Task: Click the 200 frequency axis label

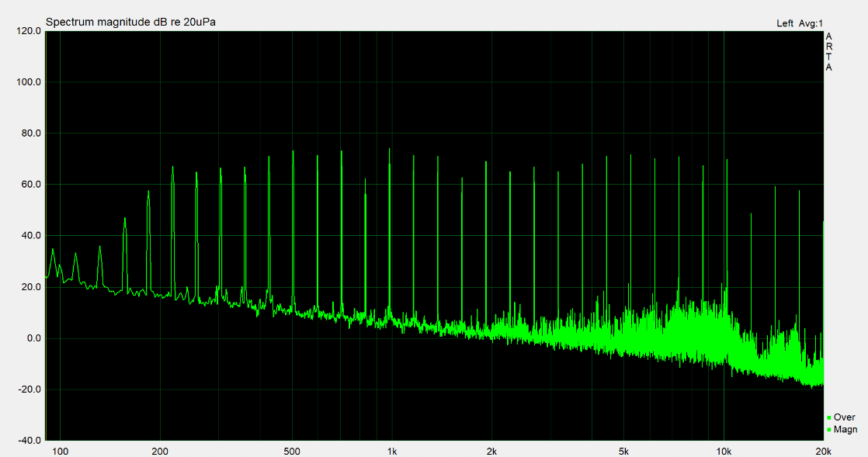Action: pos(159,452)
